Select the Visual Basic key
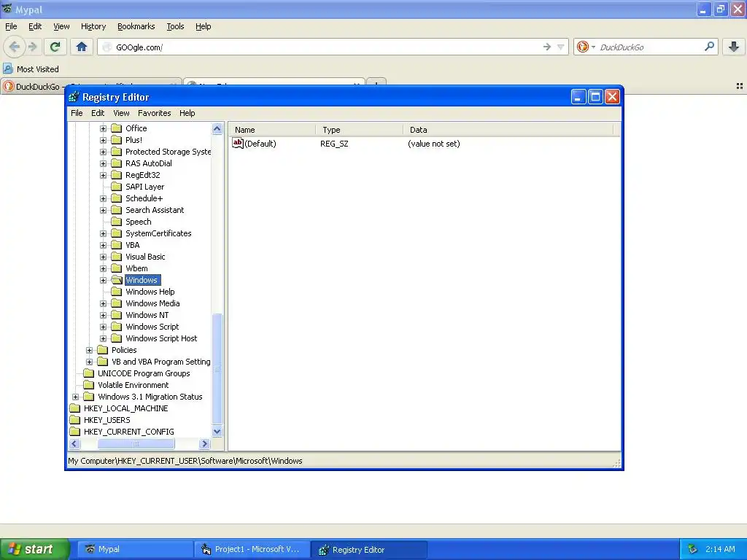The width and height of the screenshot is (747, 560). (145, 257)
